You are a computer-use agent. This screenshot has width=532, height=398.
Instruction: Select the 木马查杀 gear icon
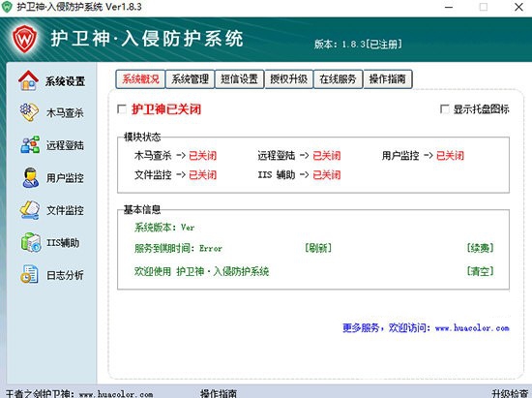29,112
